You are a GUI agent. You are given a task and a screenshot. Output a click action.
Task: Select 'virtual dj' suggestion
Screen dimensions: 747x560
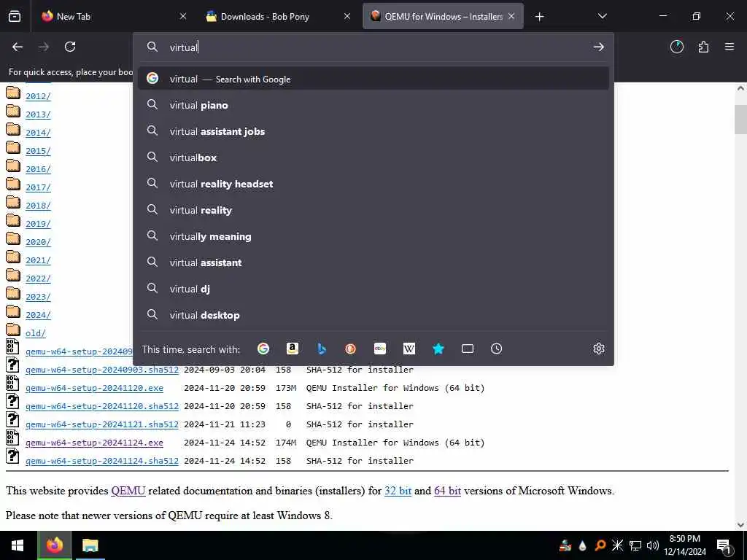(x=373, y=288)
